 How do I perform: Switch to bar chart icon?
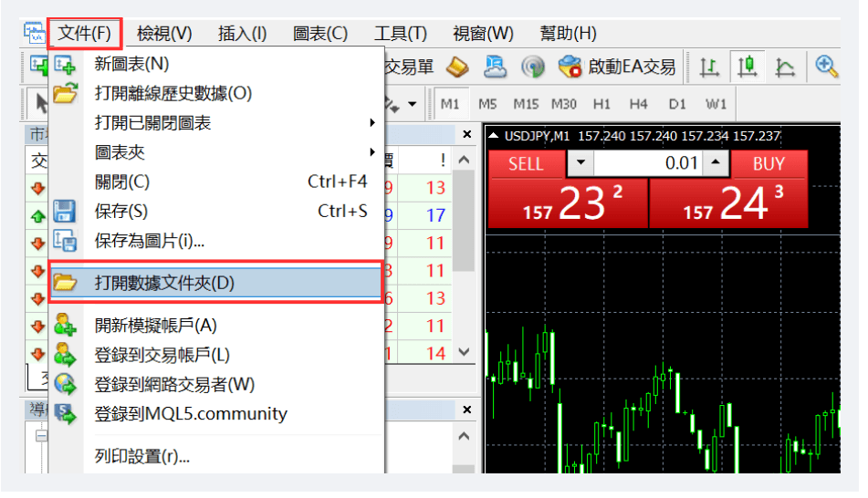(709, 67)
